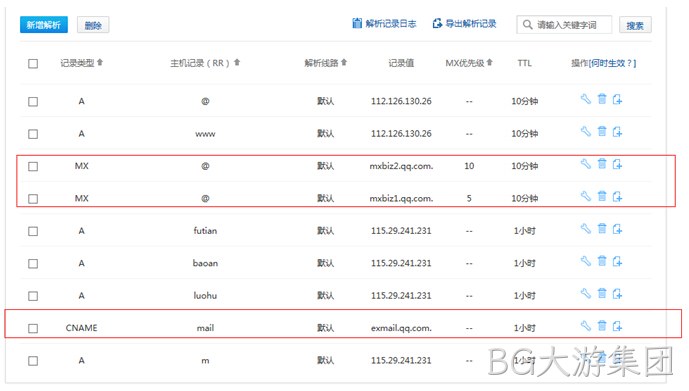Click the trash icon in the A @ row

[x=602, y=99]
